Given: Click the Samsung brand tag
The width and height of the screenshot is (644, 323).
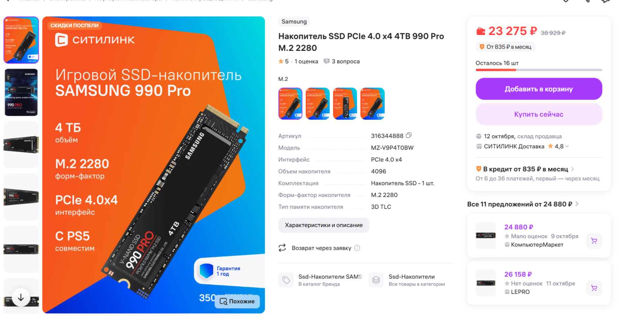Looking at the screenshot, I should tap(294, 22).
